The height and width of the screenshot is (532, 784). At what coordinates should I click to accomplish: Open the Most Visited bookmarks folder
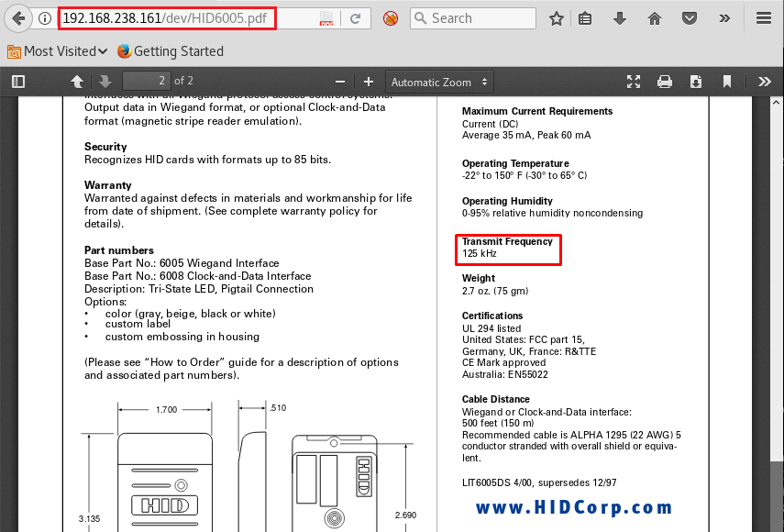57,51
